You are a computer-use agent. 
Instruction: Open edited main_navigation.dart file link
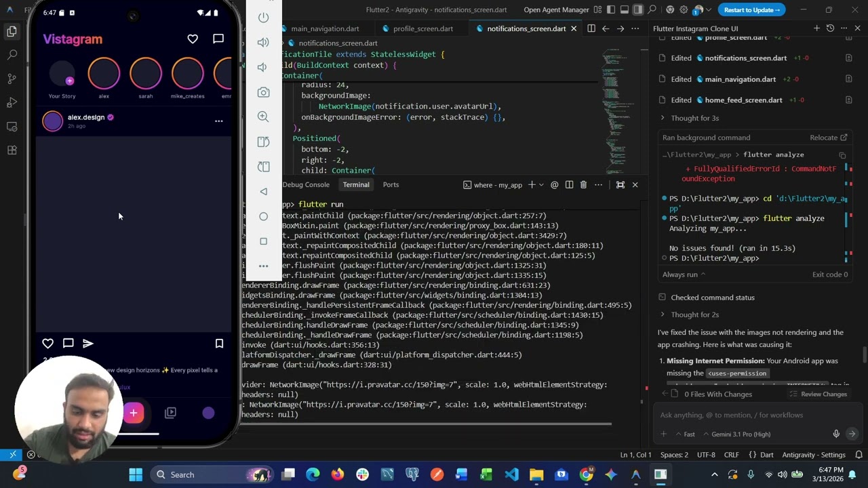tap(740, 79)
